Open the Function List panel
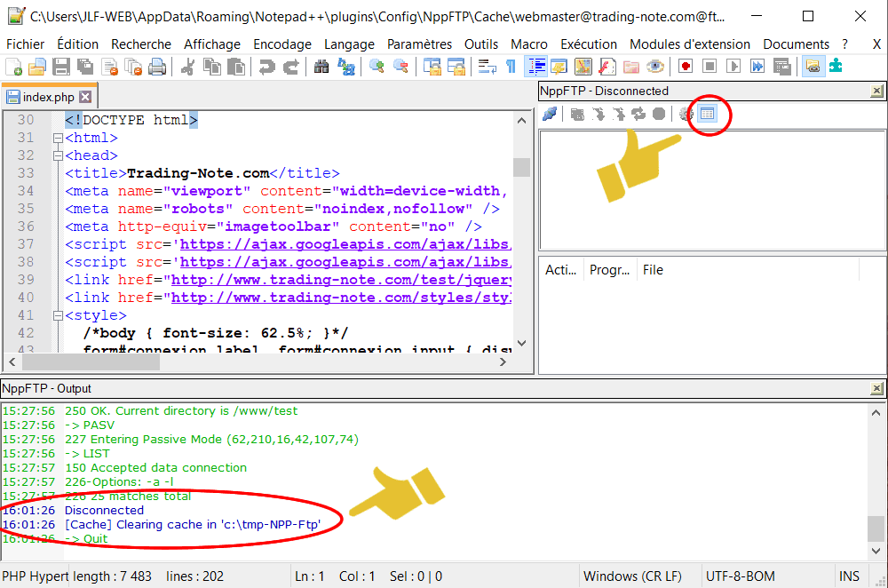Viewport: 888px width, 588px height. click(x=607, y=67)
